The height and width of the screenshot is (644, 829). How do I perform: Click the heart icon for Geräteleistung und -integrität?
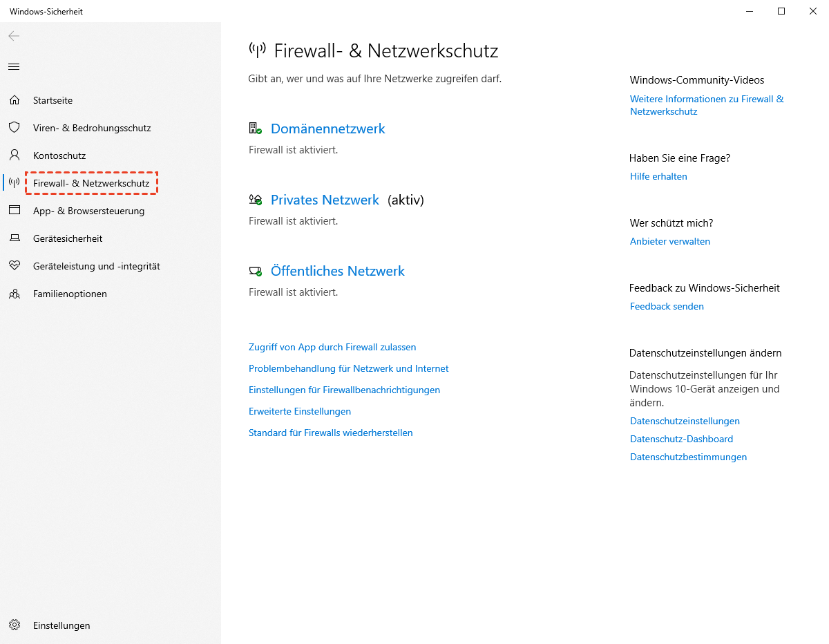click(14, 266)
